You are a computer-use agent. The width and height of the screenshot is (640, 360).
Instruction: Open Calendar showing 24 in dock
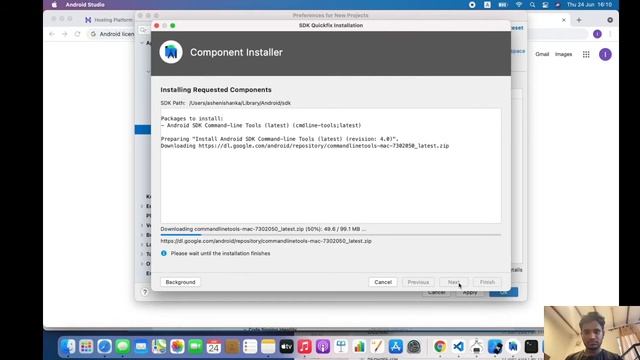click(213, 347)
